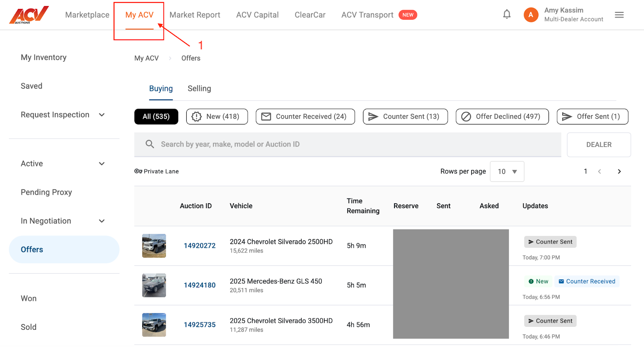The height and width of the screenshot is (347, 644).
Task: Go to next page arrow
Action: click(619, 171)
